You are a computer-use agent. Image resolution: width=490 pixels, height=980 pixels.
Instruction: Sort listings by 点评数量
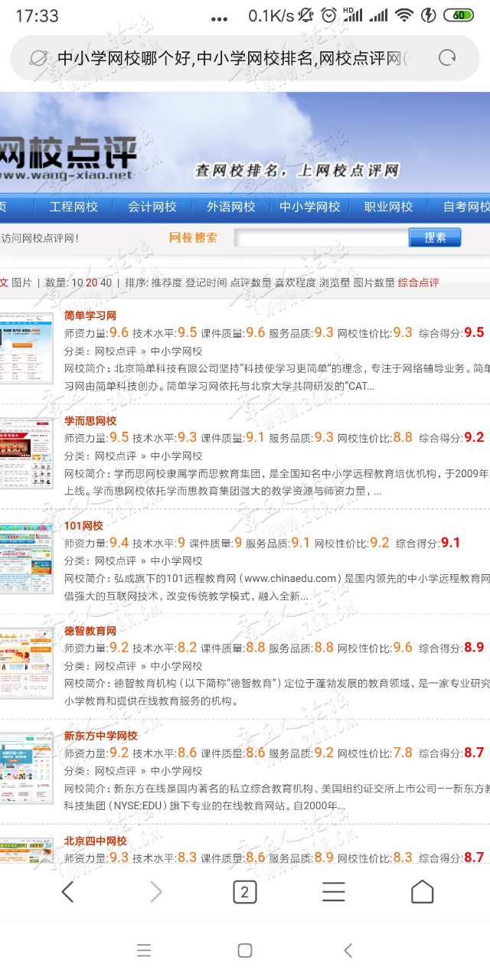(251, 283)
